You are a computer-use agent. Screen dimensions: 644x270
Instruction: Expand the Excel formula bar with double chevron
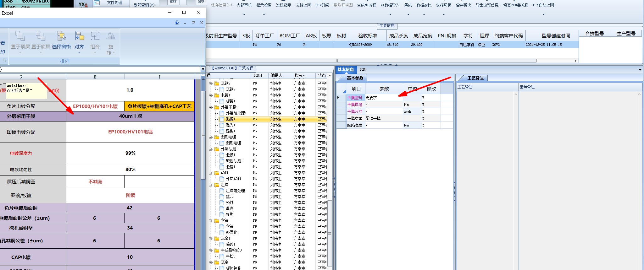[x=203, y=69]
